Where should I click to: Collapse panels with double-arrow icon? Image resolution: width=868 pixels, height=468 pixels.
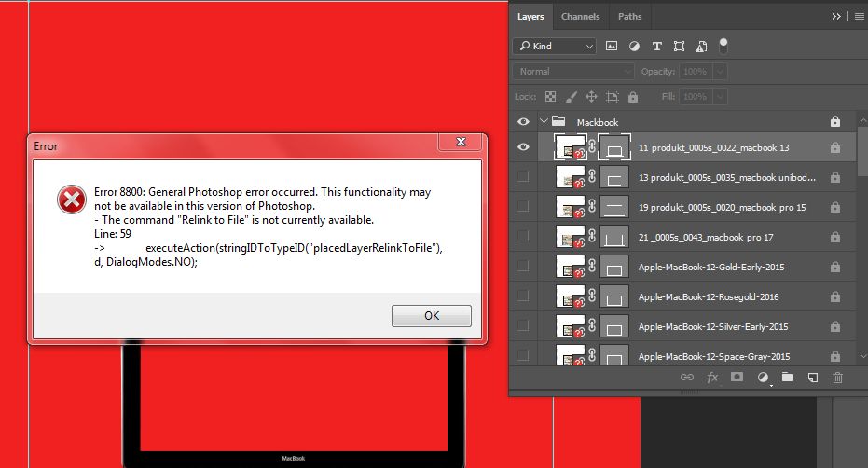click(836, 17)
